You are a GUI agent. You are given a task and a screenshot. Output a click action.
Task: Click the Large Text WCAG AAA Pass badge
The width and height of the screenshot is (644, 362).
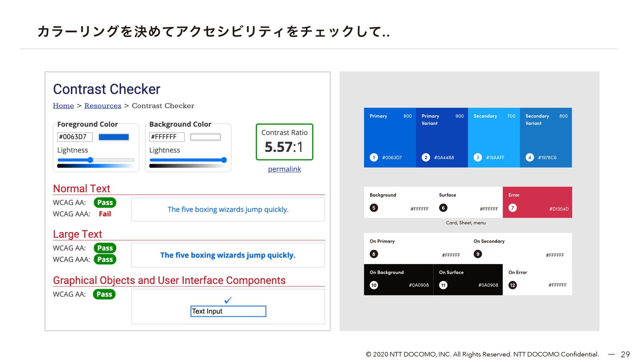click(x=105, y=259)
